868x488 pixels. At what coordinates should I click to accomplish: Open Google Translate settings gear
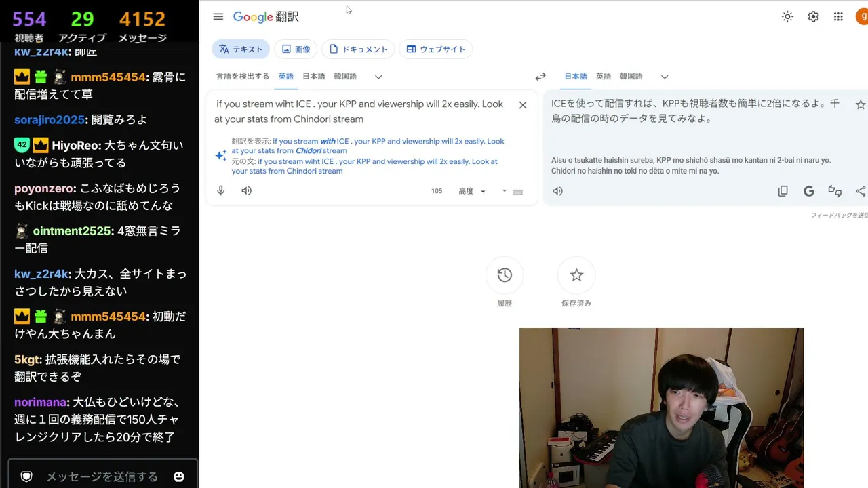click(x=813, y=17)
